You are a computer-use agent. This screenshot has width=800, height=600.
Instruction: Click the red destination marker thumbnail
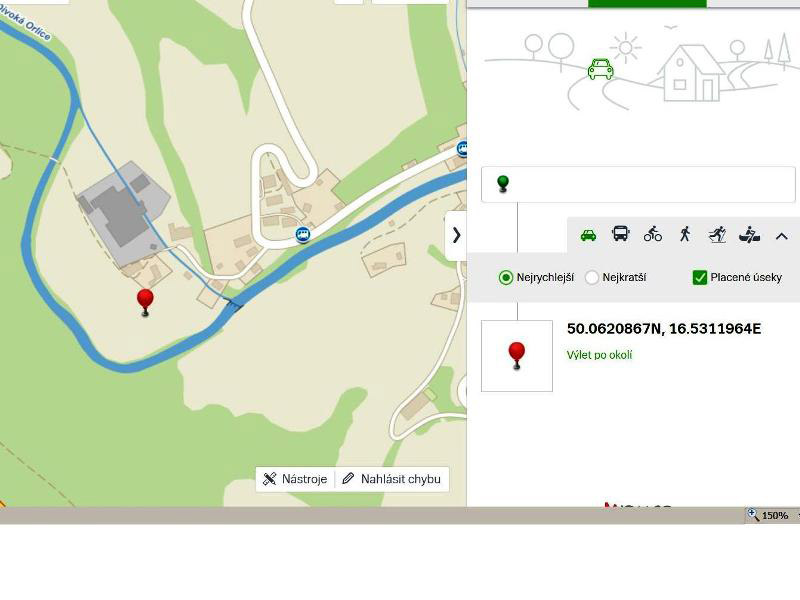pyautogui.click(x=517, y=355)
